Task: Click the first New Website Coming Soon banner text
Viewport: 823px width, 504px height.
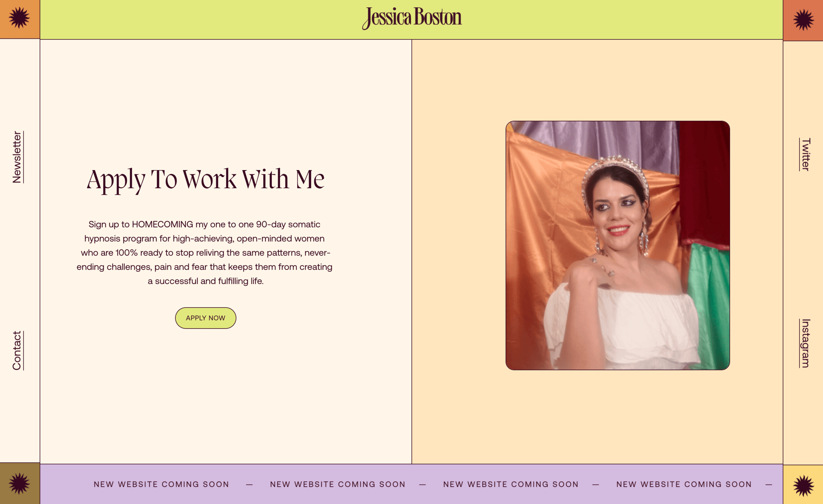Action: [x=161, y=484]
